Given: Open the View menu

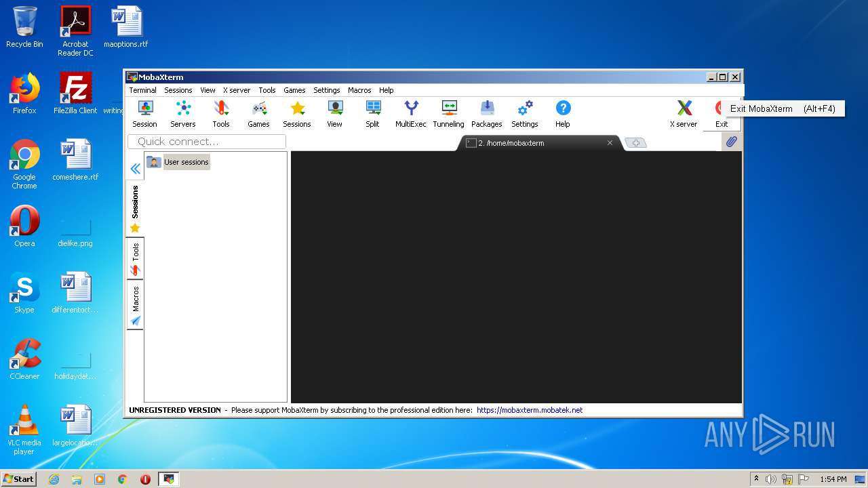Looking at the screenshot, I should (x=208, y=90).
